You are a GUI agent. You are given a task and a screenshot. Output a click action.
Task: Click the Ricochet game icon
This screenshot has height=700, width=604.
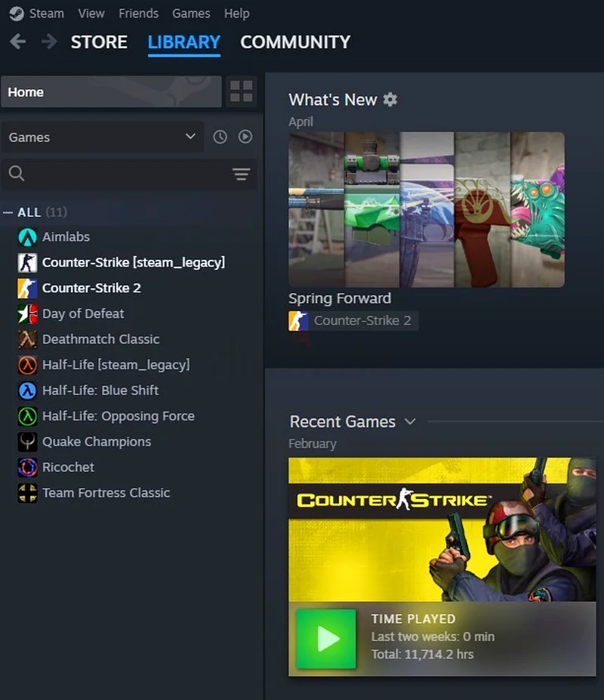[x=27, y=467]
